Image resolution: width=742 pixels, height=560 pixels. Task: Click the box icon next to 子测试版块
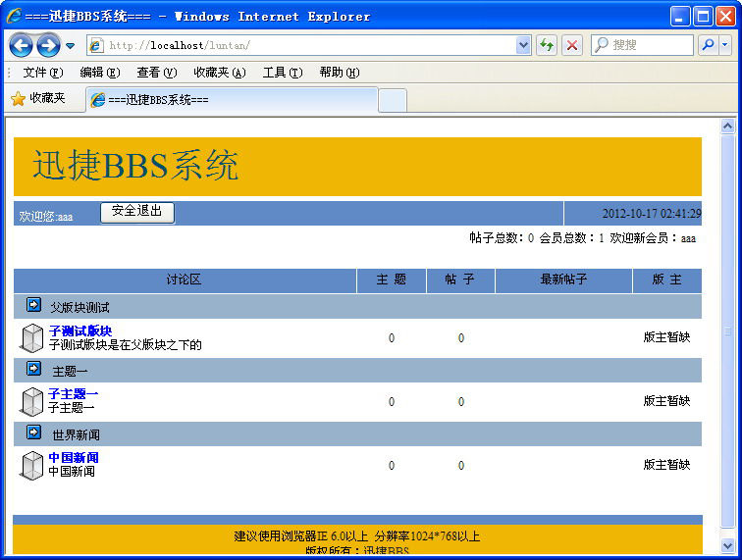tap(31, 338)
